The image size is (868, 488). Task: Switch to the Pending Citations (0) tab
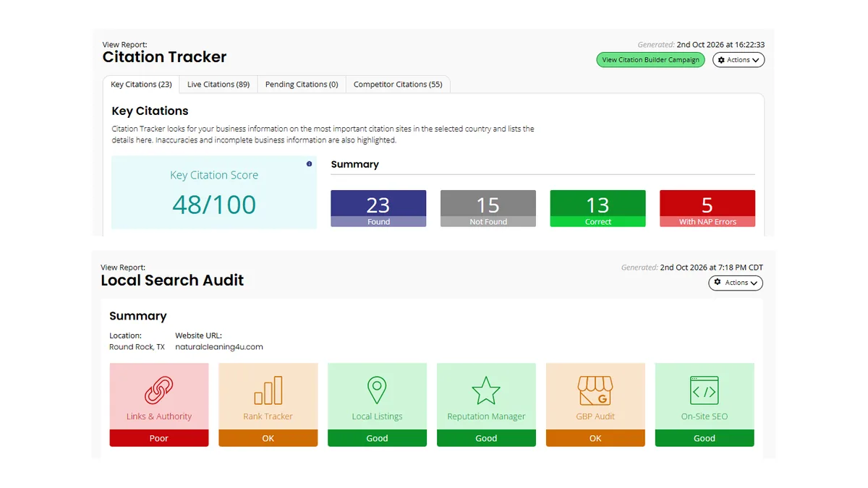pyautogui.click(x=302, y=85)
